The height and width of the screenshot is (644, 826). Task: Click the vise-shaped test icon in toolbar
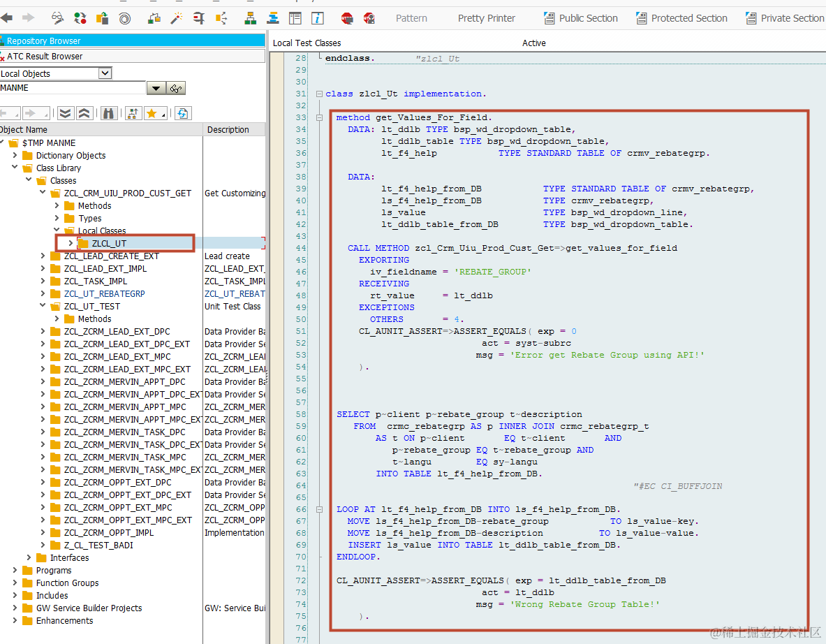coord(198,18)
